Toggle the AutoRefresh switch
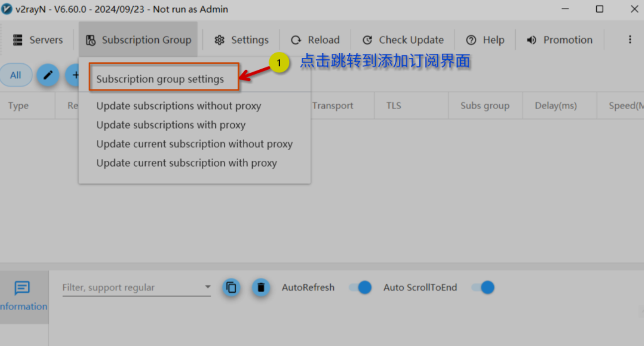 tap(360, 287)
